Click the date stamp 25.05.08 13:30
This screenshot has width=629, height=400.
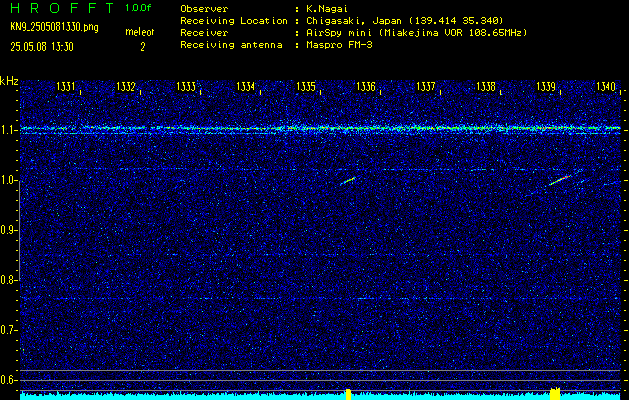click(x=42, y=47)
